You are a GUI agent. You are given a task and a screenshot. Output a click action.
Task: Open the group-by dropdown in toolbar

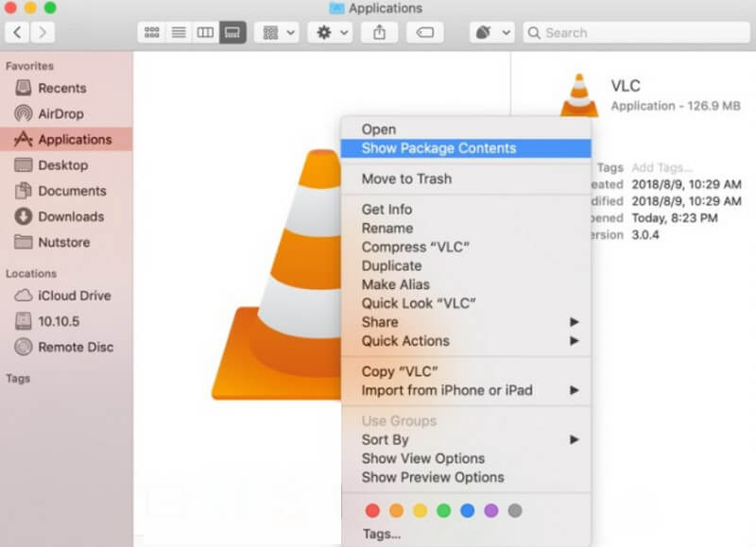[x=278, y=32]
